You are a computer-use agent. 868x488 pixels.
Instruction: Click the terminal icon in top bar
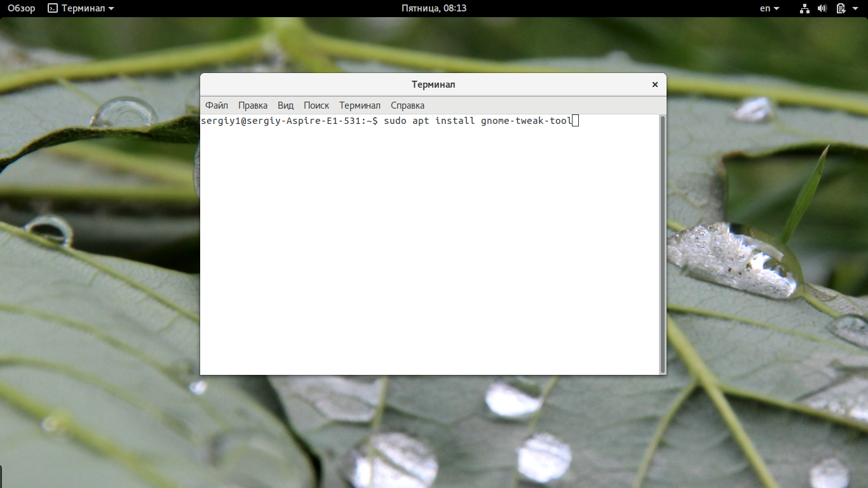pos(53,8)
